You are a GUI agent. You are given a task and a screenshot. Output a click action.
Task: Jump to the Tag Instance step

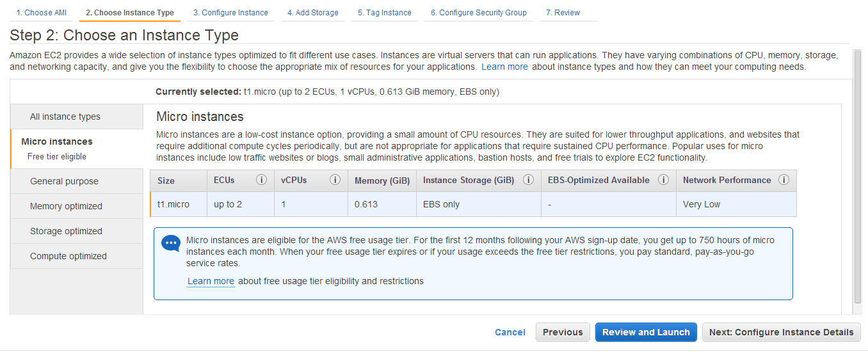pyautogui.click(x=385, y=13)
